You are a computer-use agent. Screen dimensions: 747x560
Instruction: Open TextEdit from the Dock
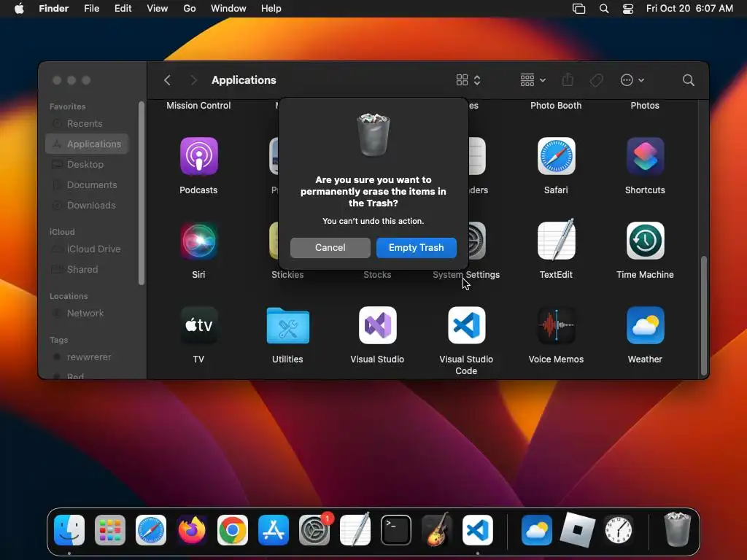click(355, 529)
